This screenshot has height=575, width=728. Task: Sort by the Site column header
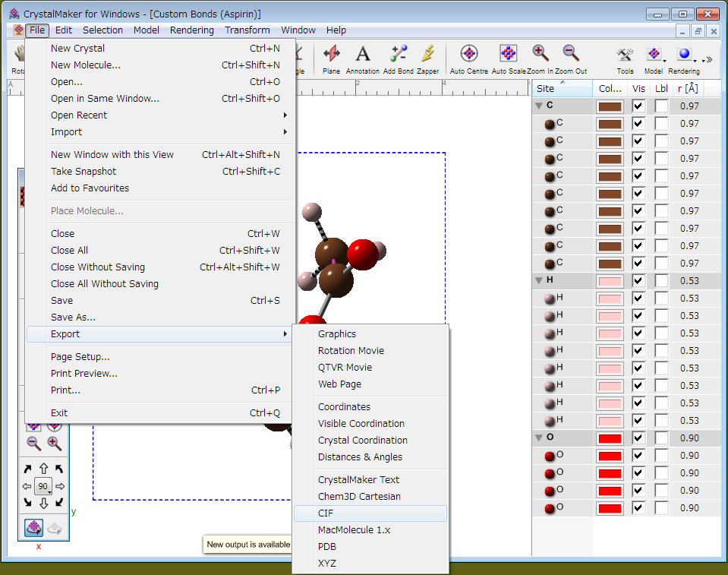click(x=563, y=88)
